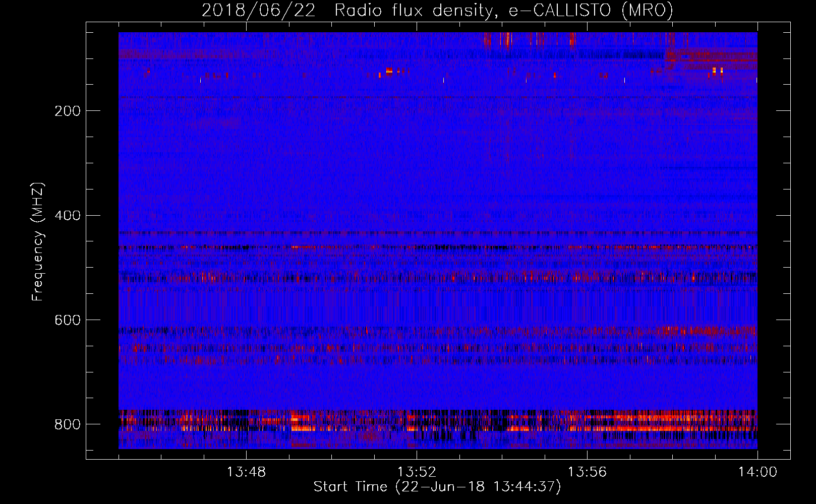Click the 200 frequency tick label
The width and height of the screenshot is (816, 504).
(68, 111)
